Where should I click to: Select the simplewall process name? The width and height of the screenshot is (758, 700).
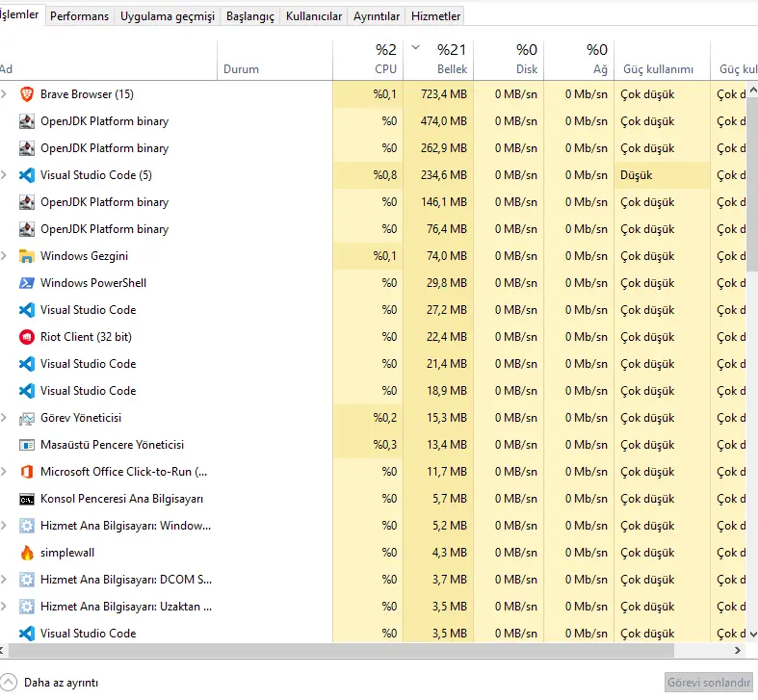click(67, 553)
